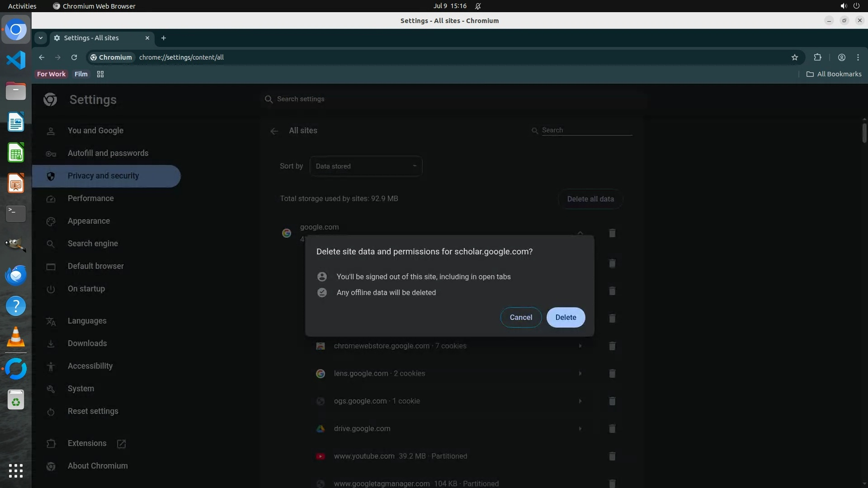Open the profile avatar icon
The height and width of the screenshot is (488, 868).
841,57
